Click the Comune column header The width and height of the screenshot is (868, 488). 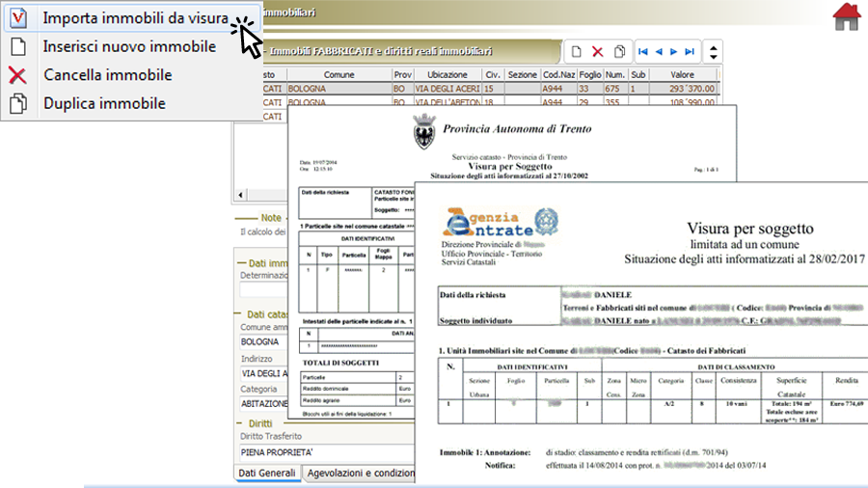[339, 74]
